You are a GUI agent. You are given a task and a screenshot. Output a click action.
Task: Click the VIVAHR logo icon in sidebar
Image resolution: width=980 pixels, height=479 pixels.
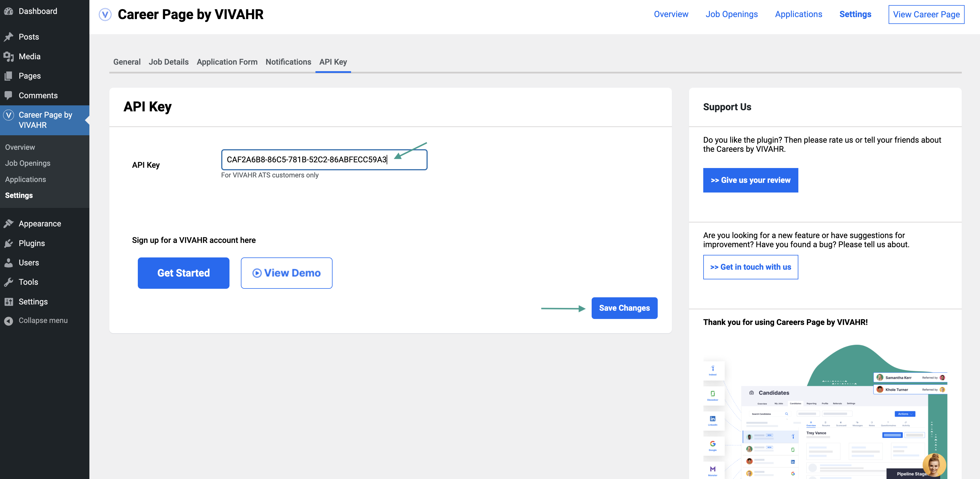click(x=8, y=115)
